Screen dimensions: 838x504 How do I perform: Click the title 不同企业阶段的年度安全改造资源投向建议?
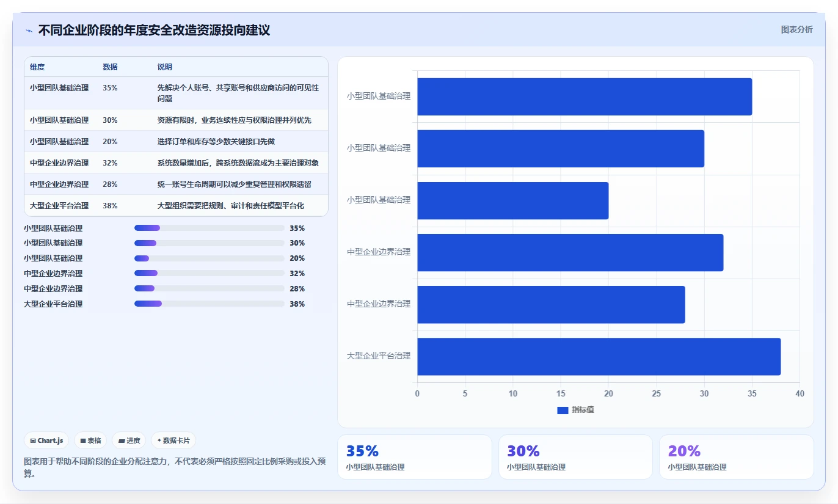[154, 30]
